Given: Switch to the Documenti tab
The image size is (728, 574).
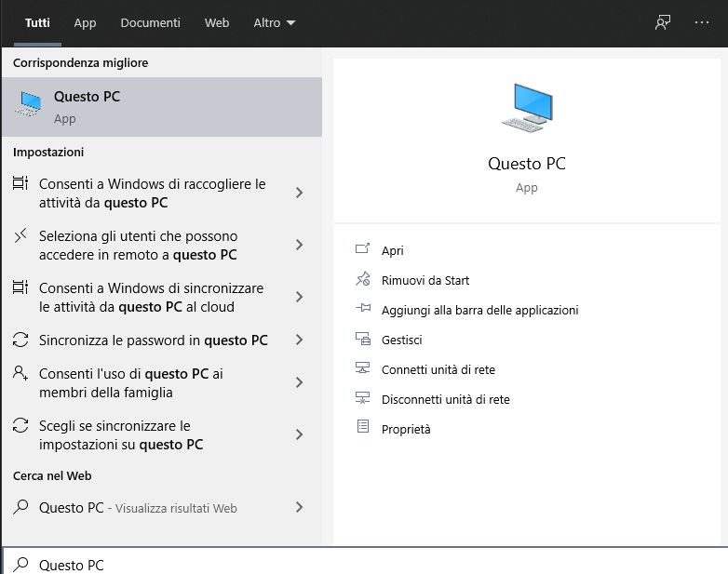Looking at the screenshot, I should pos(151,23).
